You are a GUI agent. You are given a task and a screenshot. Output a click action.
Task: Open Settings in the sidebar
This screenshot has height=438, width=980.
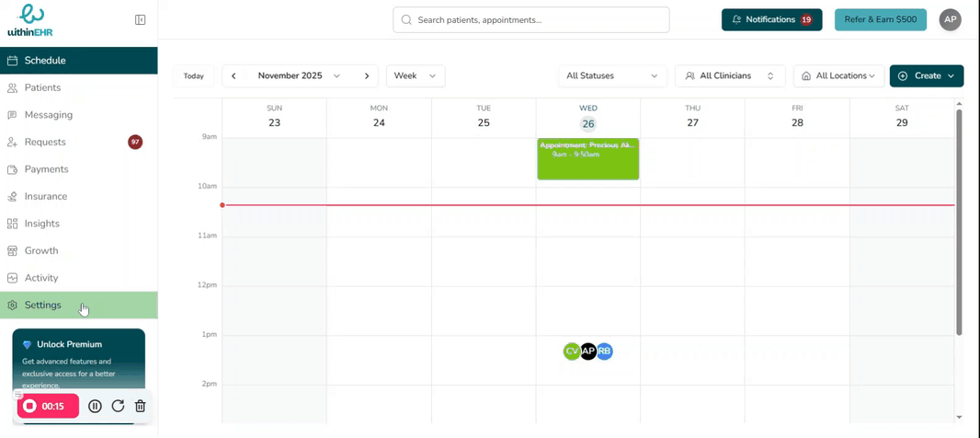[x=79, y=305]
